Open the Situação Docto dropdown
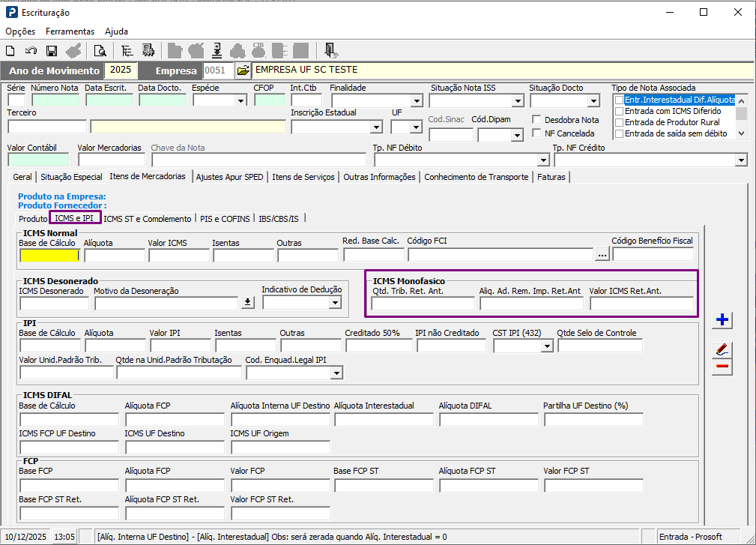The width and height of the screenshot is (756, 545). [593, 100]
